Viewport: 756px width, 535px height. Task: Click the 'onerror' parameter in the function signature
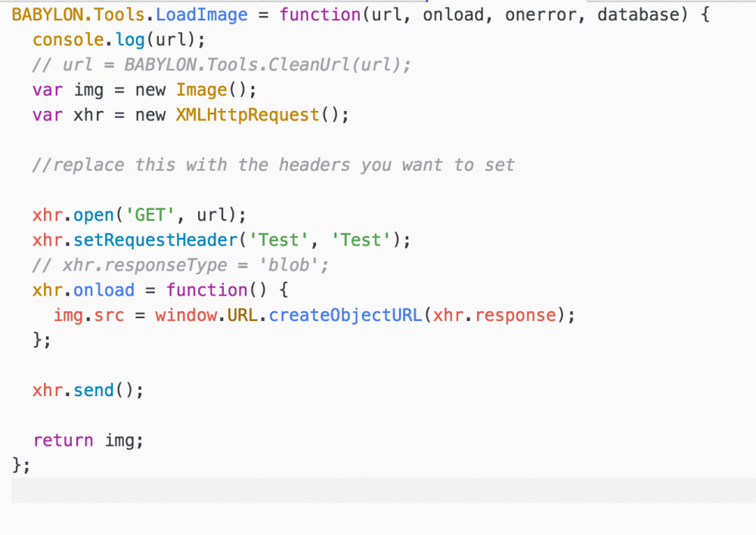[541, 14]
